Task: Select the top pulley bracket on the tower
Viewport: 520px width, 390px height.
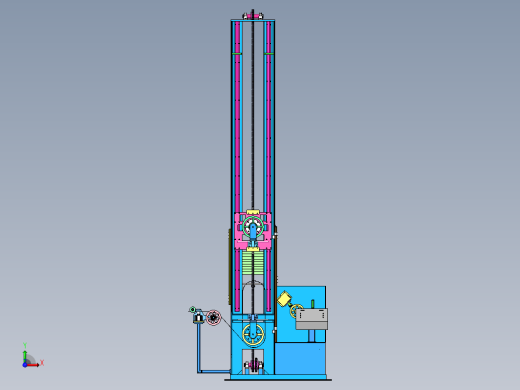Action: tap(253, 16)
